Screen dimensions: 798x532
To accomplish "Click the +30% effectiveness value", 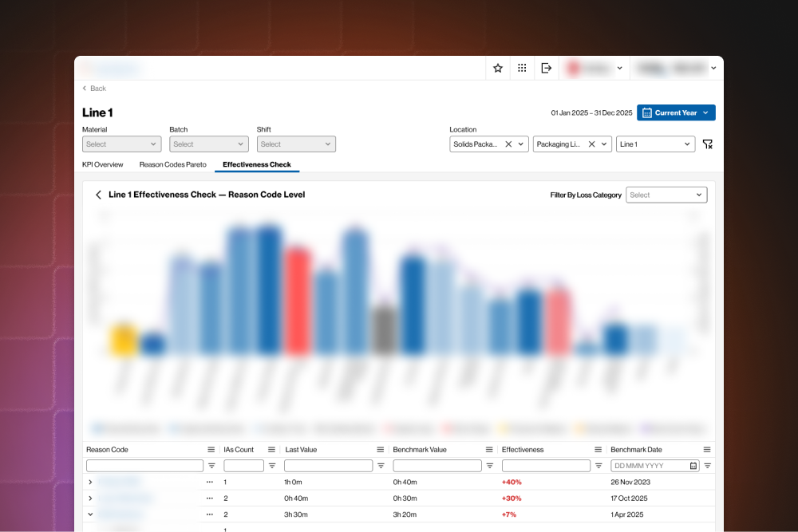I will 512,499.
